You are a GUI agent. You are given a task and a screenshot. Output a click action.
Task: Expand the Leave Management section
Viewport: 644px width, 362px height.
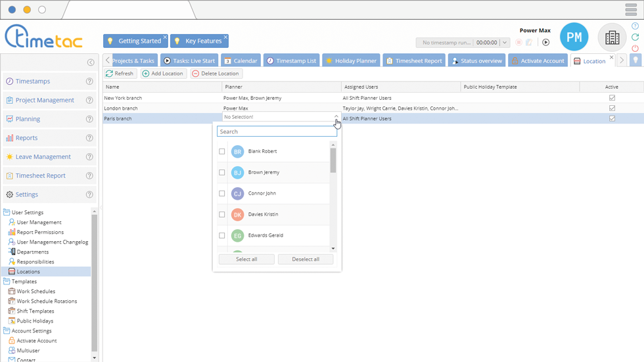point(43,157)
